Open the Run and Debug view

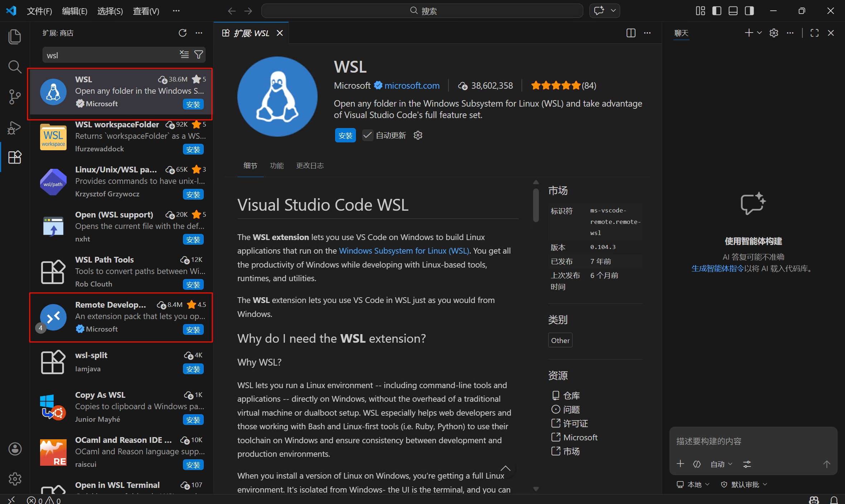click(x=15, y=127)
